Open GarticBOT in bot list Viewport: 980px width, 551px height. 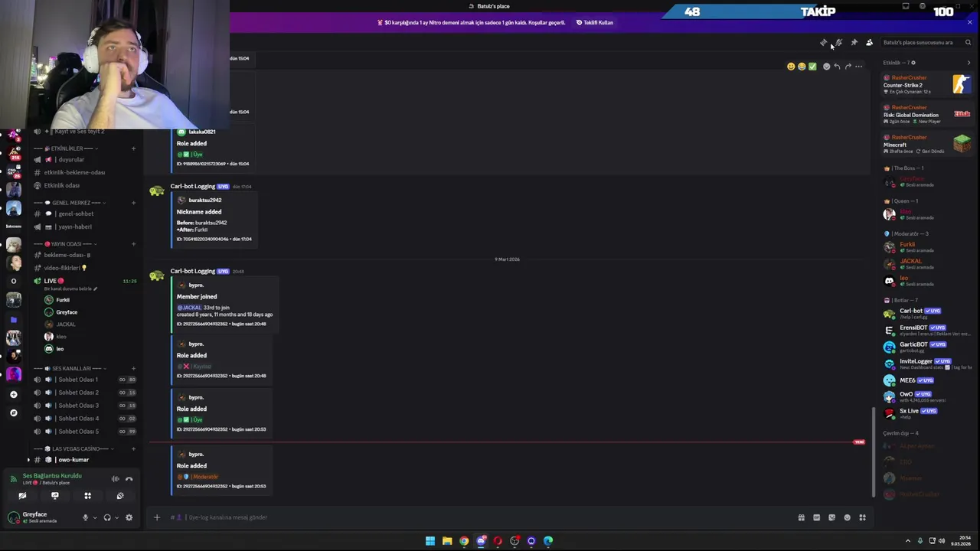pyautogui.click(x=927, y=347)
